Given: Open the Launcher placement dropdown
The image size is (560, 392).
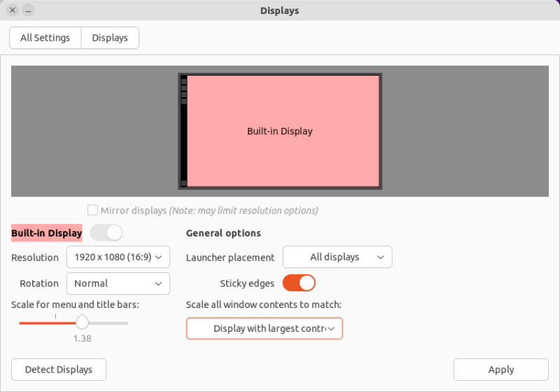Looking at the screenshot, I should coord(337,257).
